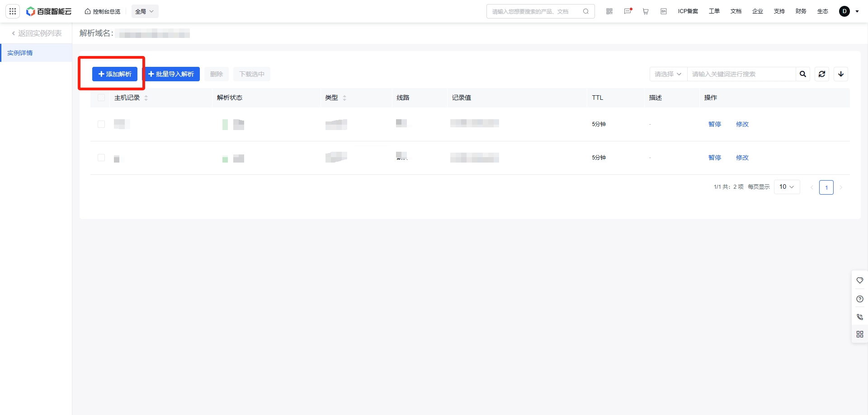The height and width of the screenshot is (415, 868).
Task: Click the top search magnifier icon
Action: (x=586, y=11)
